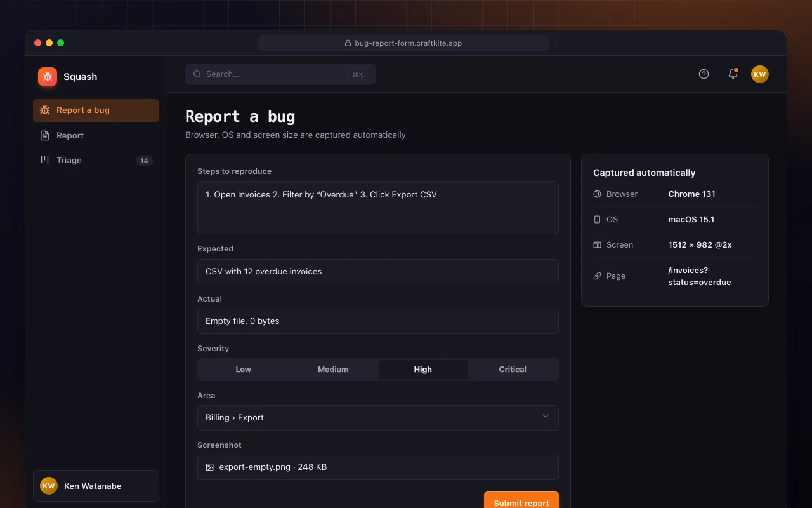Click the export-empty.png screenshot attachment field

[x=378, y=467]
